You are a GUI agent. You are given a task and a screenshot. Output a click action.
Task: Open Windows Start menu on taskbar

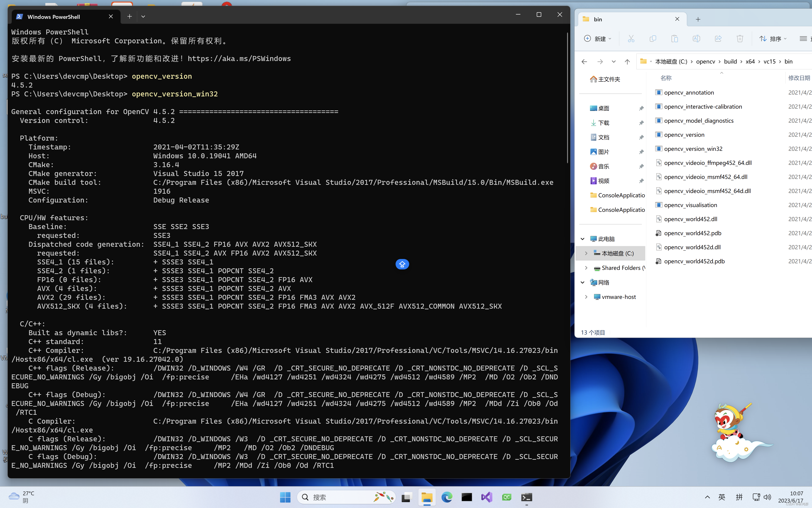[285, 497]
